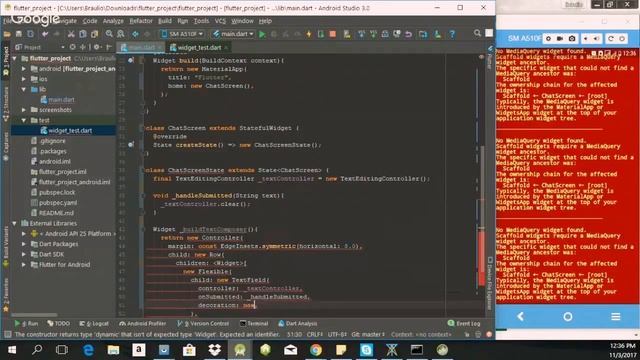Collapse the flutter_project root node

coord(15,58)
